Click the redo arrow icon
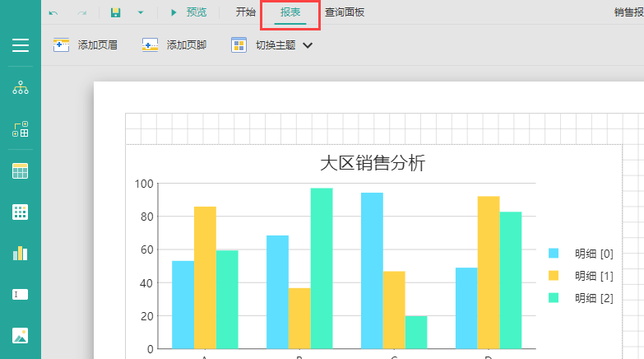644x359 pixels. [81, 13]
